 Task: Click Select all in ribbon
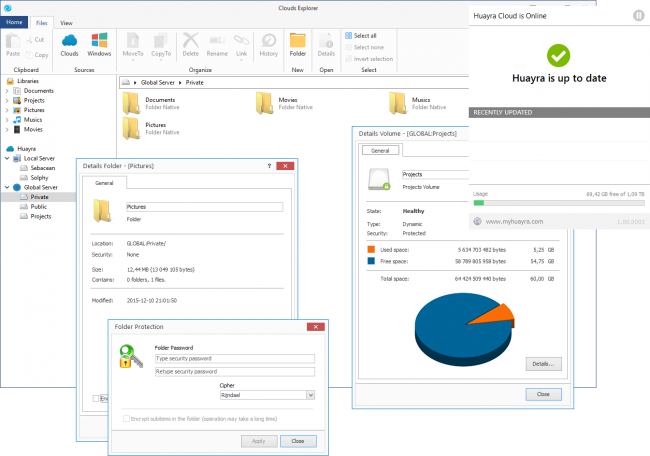[361, 36]
